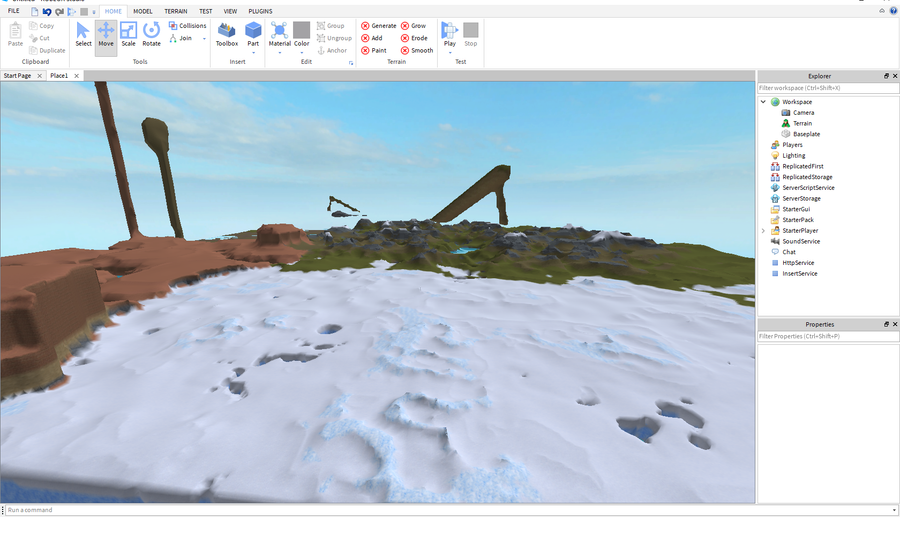Open the Material picker
The width and height of the screenshot is (900, 533).
(x=280, y=34)
